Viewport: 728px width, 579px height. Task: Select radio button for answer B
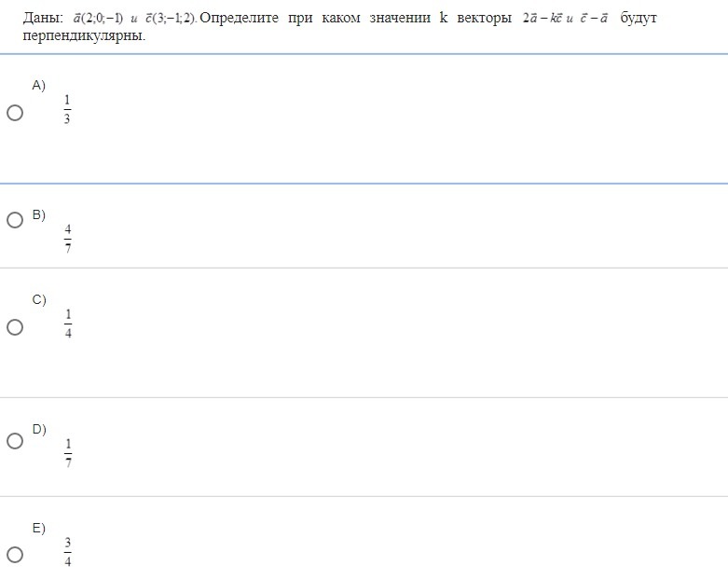[15, 220]
